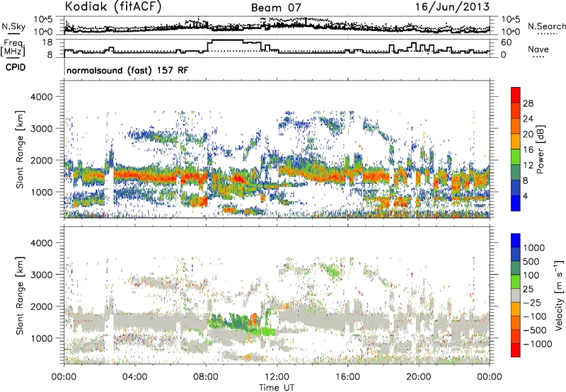566x392 pixels.
Task: Click the '-25' velocity colorbar label
Action: [x=531, y=303]
